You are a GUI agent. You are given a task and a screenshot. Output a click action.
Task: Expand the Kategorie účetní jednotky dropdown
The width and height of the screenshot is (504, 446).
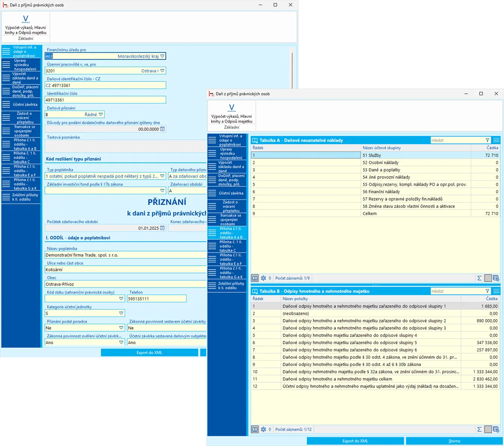click(x=121, y=313)
